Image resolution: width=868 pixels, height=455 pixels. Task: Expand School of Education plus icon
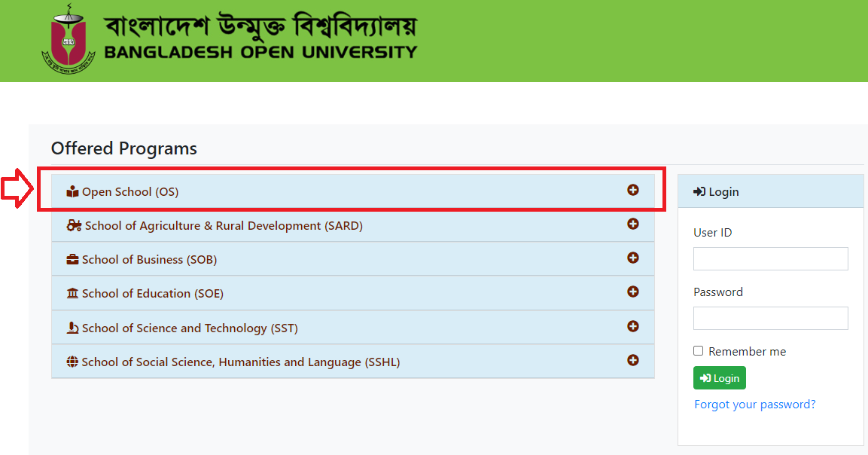(632, 292)
